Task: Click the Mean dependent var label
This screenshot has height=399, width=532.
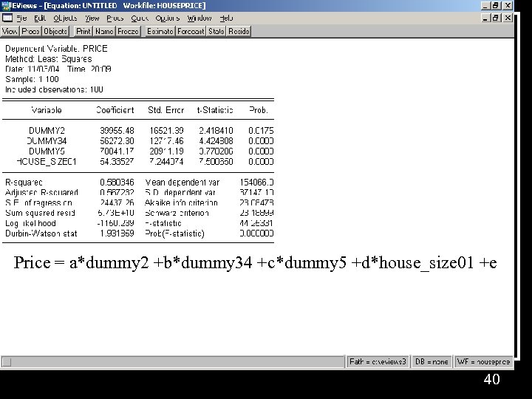Action: click(x=183, y=183)
